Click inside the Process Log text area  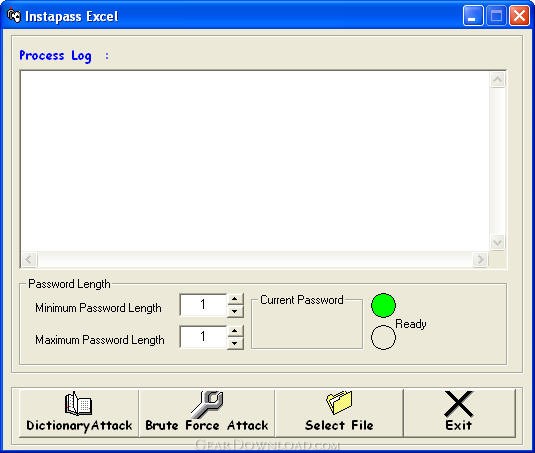tap(255, 161)
